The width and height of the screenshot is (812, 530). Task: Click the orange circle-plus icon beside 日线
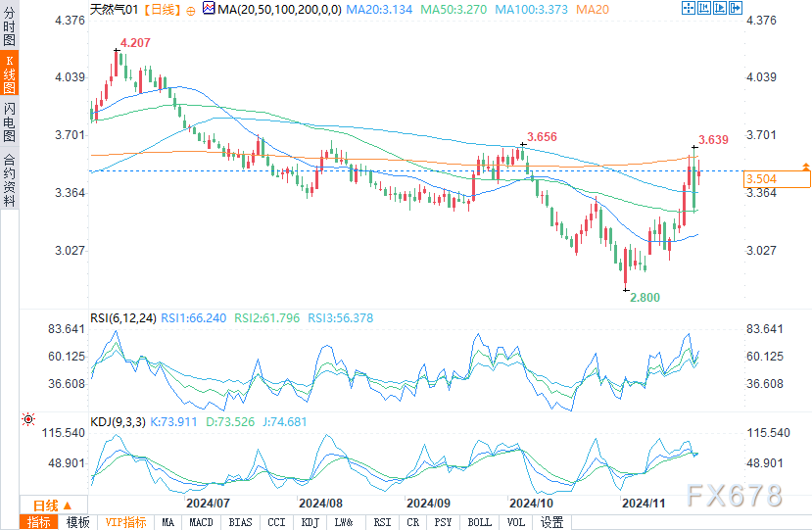tap(191, 11)
